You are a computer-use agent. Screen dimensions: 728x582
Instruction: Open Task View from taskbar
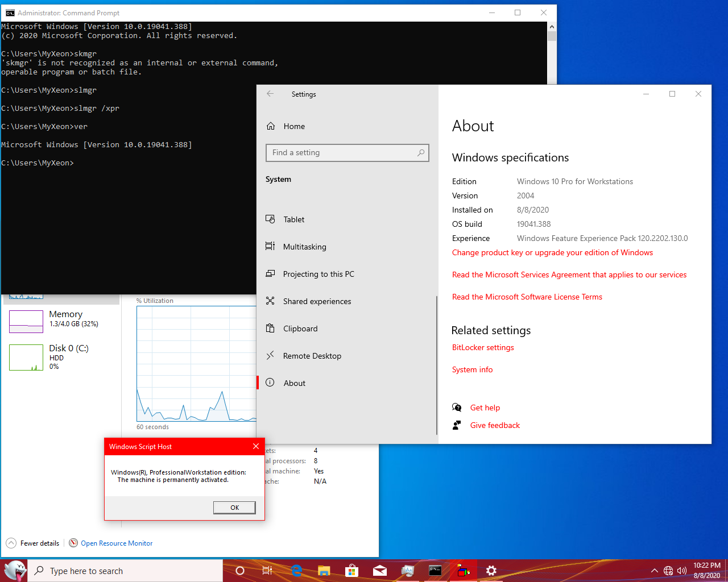(x=267, y=571)
